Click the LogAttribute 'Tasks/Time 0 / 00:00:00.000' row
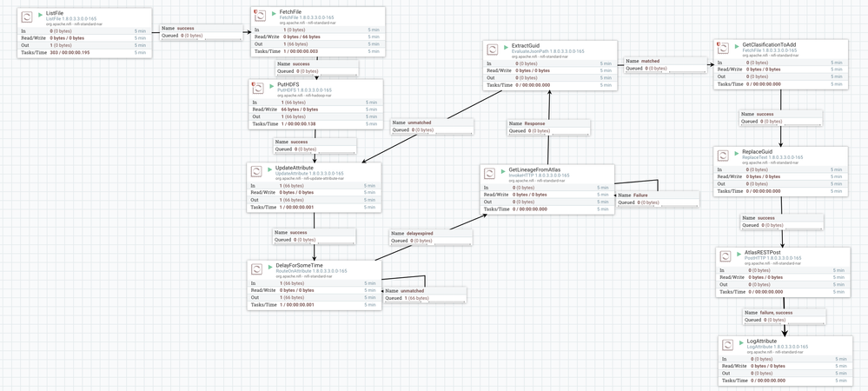Viewport: 868px width, 391px height. point(785,381)
